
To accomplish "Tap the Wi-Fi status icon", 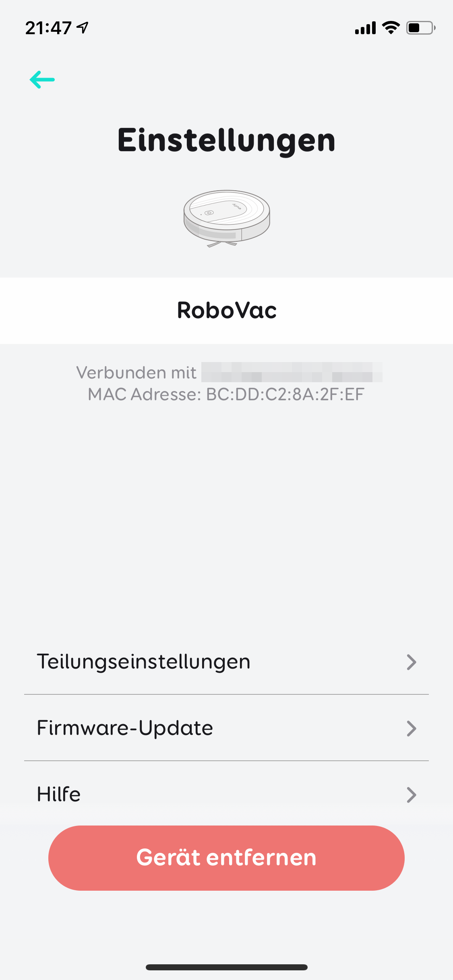I will point(391,28).
